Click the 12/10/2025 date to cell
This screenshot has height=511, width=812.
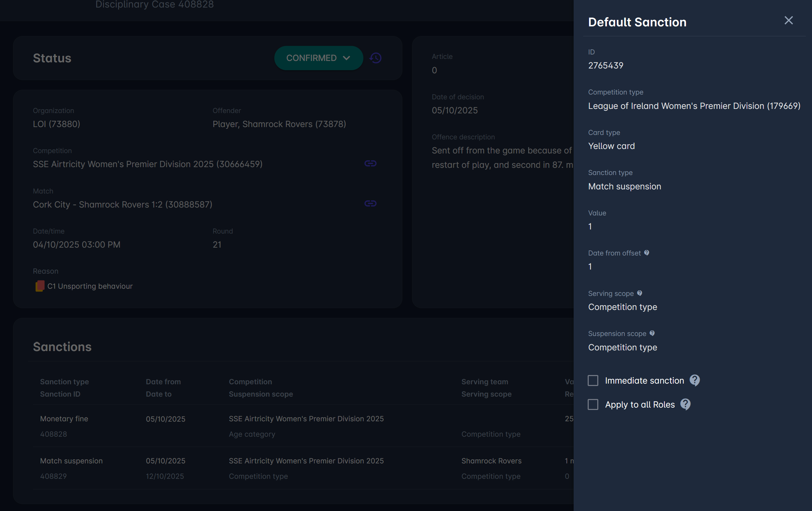(165, 476)
